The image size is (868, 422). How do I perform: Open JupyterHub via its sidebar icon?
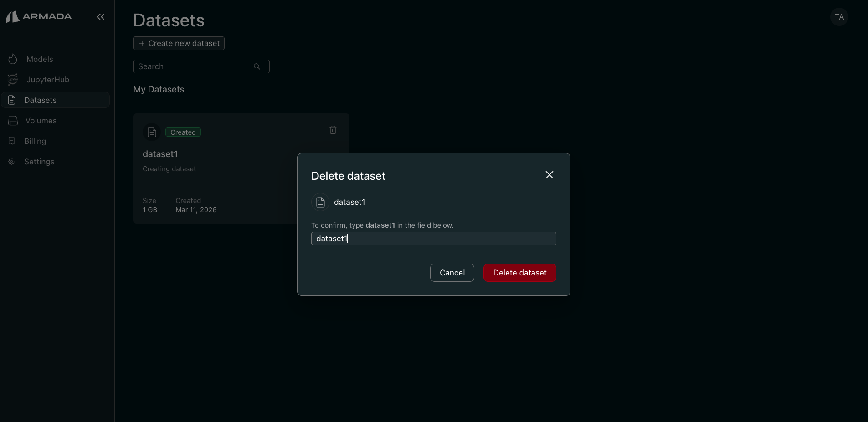tap(13, 80)
